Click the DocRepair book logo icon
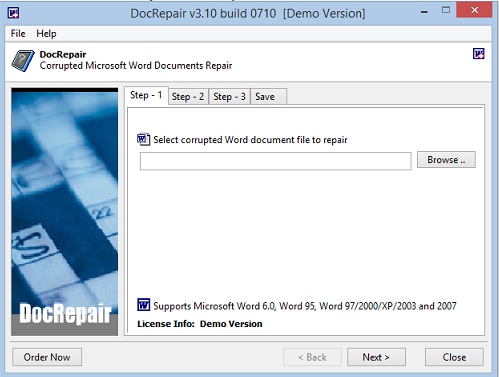The height and width of the screenshot is (377, 499). 22,61
